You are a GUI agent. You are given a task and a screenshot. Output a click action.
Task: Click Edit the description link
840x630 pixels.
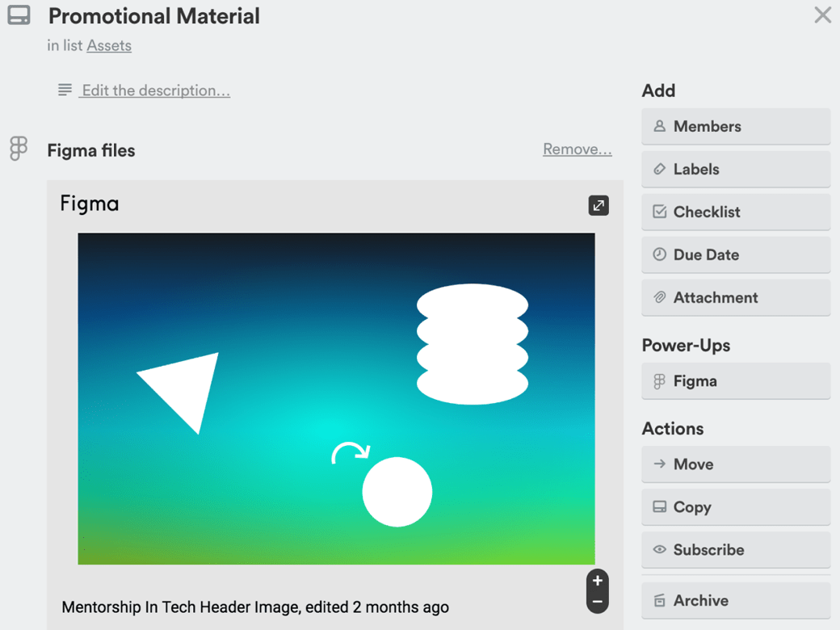[x=156, y=90]
